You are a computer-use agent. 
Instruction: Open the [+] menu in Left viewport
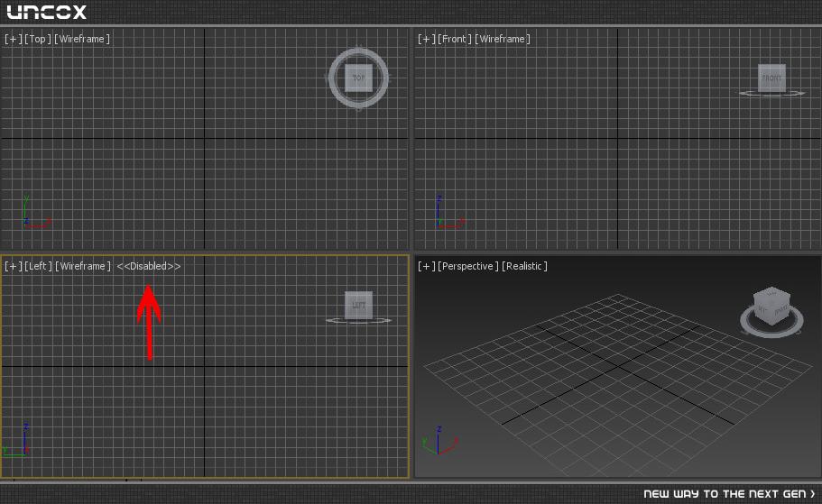14,266
